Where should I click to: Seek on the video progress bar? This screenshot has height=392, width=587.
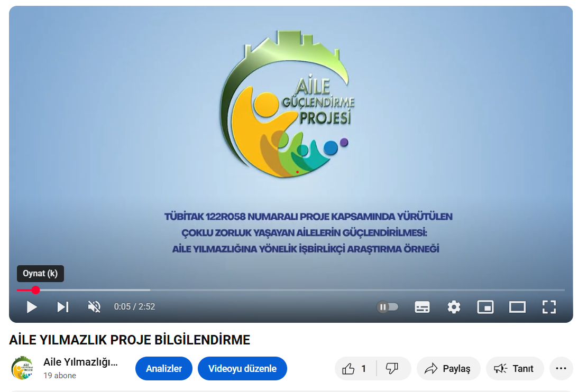(x=291, y=290)
